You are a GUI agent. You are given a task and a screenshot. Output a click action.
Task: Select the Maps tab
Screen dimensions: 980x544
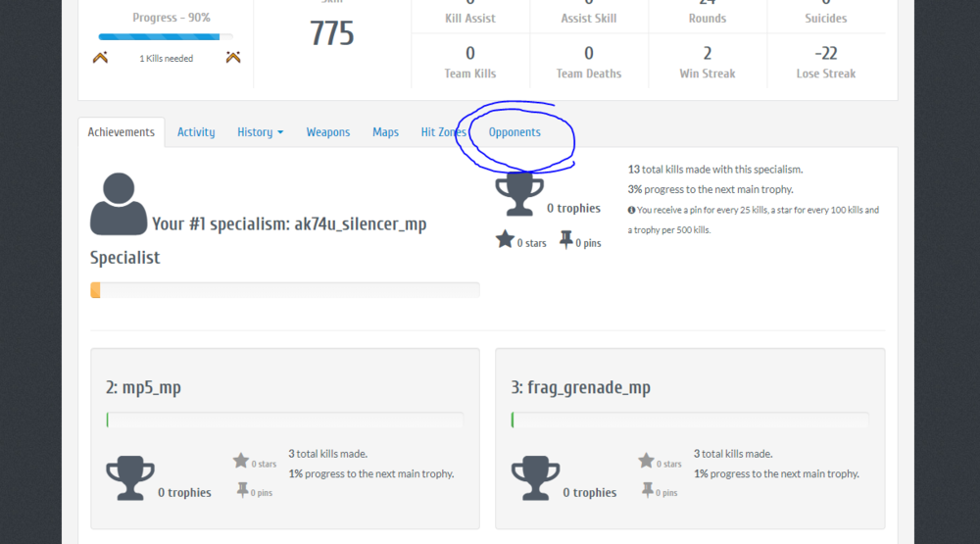pos(385,132)
